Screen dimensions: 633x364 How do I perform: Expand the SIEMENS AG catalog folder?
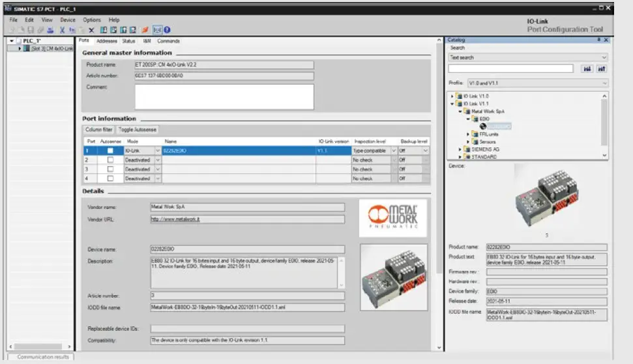[460, 148]
